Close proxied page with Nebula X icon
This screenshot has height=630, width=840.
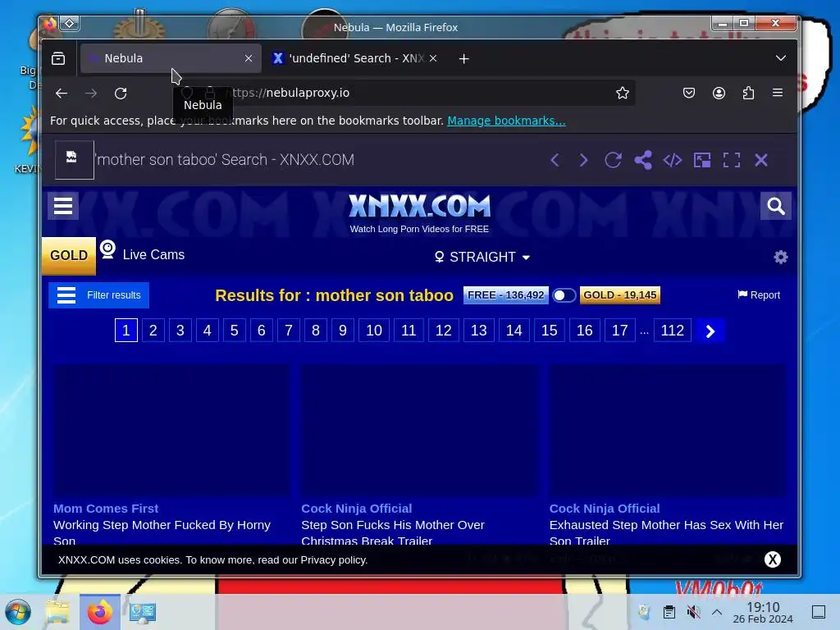pos(761,160)
